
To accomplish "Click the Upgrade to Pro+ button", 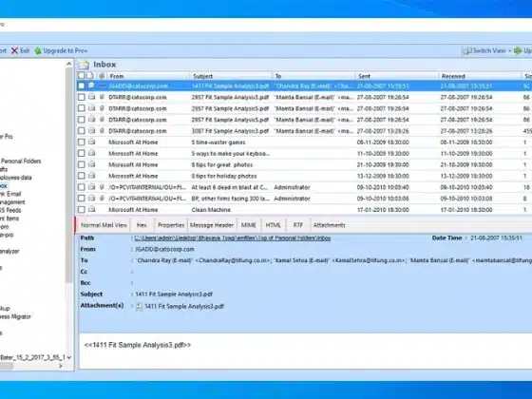I will point(61,51).
